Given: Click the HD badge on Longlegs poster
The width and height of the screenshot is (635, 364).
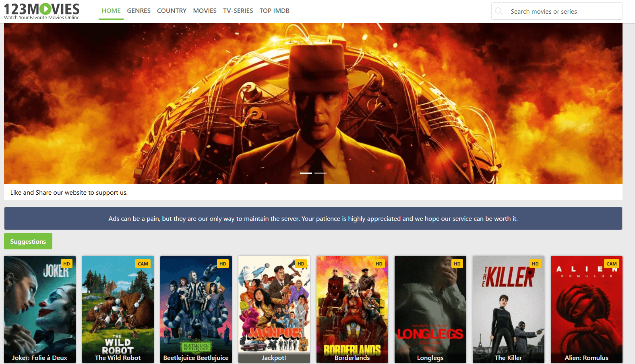Looking at the screenshot, I should coord(457,264).
